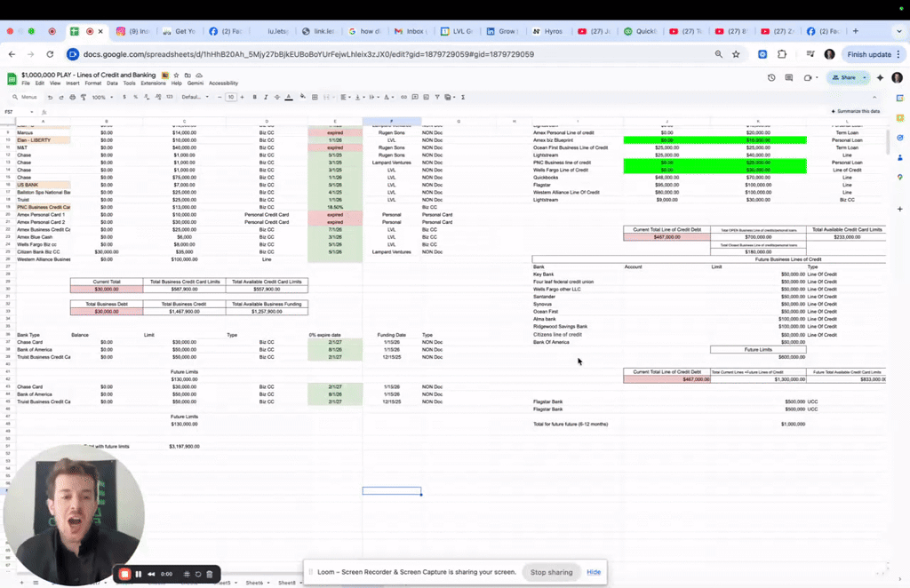Open Chrome extensions puzzle icon
Screen dimensions: 910x588
point(782,54)
